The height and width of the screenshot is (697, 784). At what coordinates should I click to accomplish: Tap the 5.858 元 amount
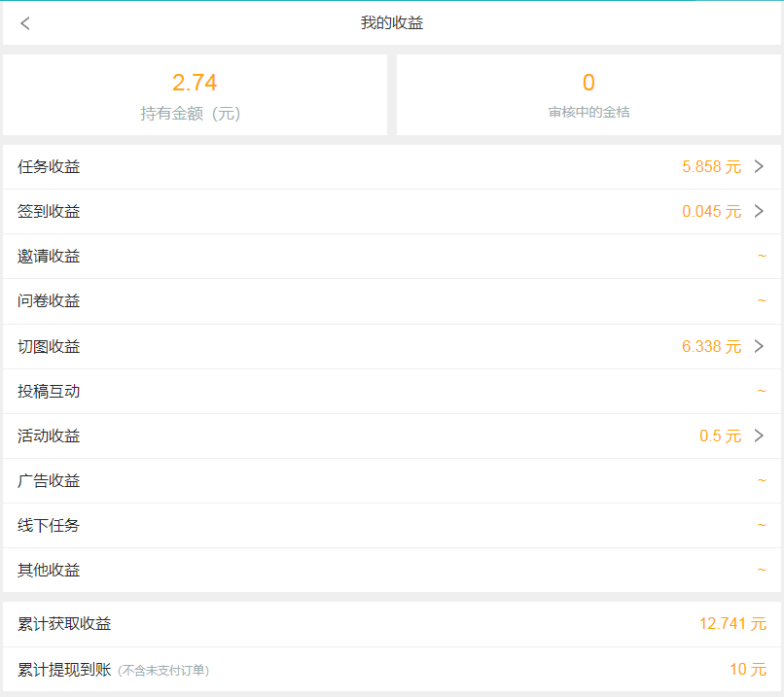coord(711,166)
